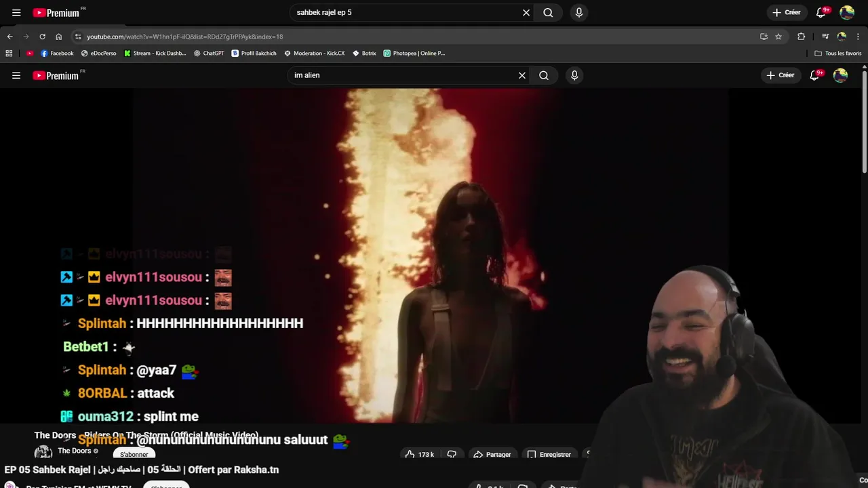Viewport: 868px width, 488px height.
Task: Open the outer YouTube hamburger guide menu
Action: 16,12
